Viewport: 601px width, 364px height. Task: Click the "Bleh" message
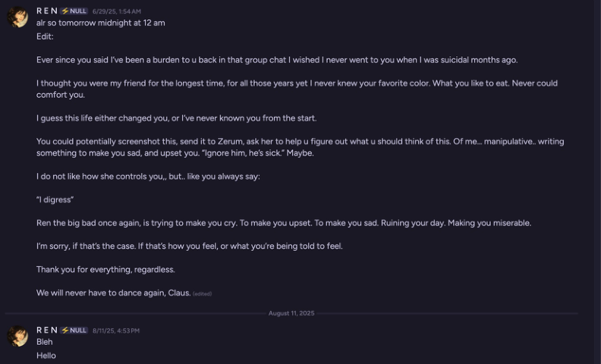pyautogui.click(x=45, y=342)
